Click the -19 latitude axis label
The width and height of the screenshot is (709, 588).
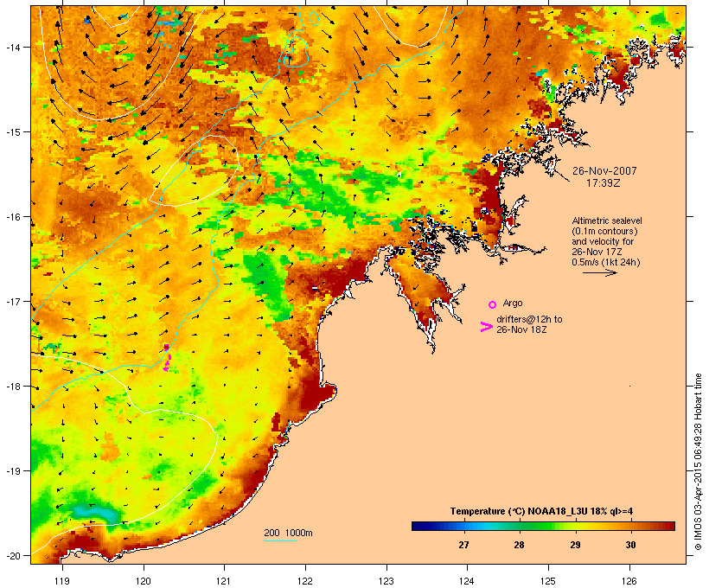click(12, 471)
